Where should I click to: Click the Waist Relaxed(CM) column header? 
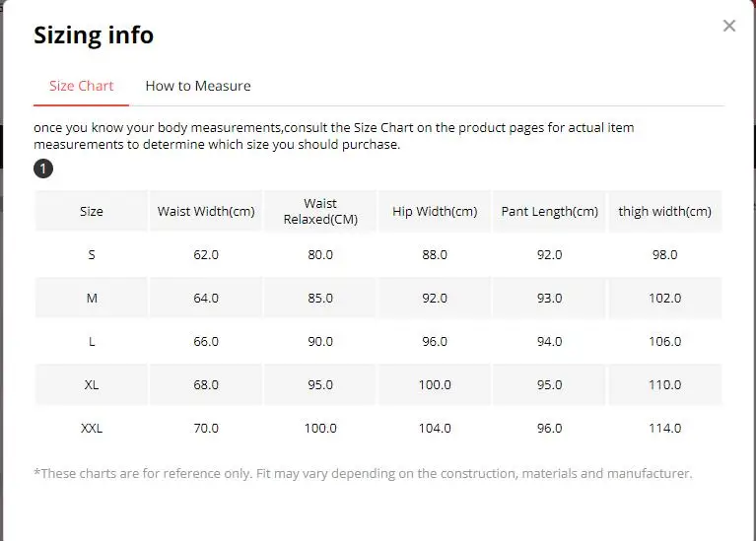pos(320,211)
